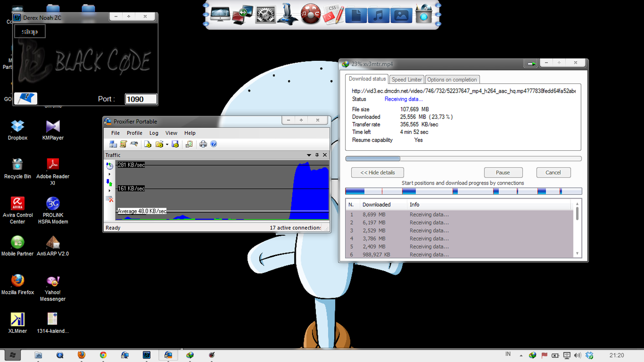The height and width of the screenshot is (362, 644).
Task: Toggle auto-hide pin on Traffic pane
Action: tap(317, 155)
